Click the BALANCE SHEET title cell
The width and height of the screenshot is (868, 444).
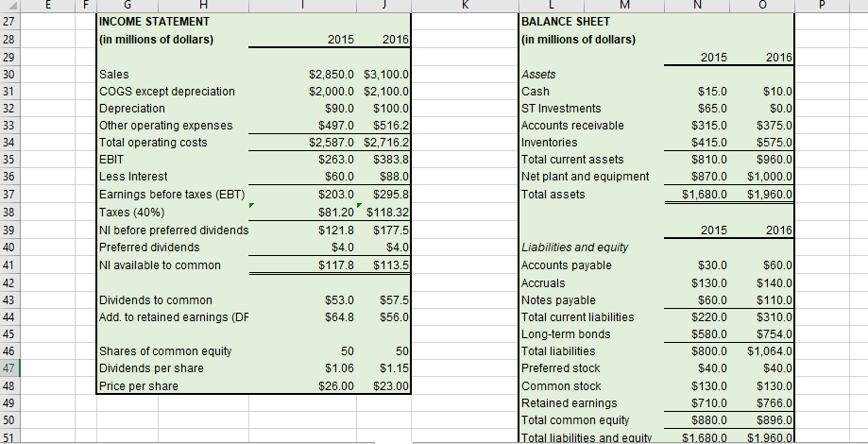click(566, 22)
